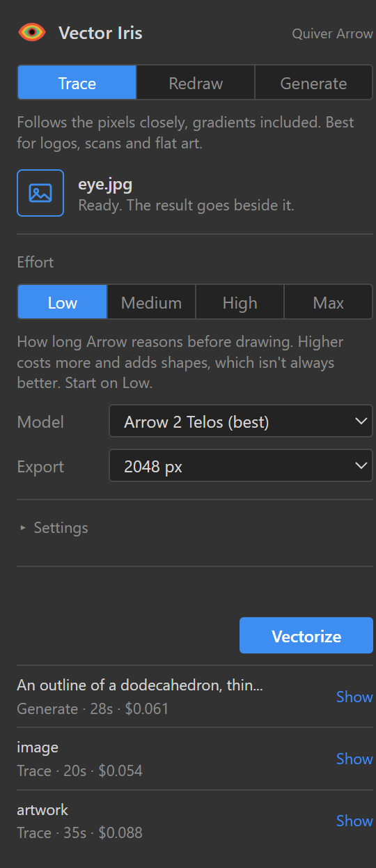Click the Effort section label

click(36, 262)
